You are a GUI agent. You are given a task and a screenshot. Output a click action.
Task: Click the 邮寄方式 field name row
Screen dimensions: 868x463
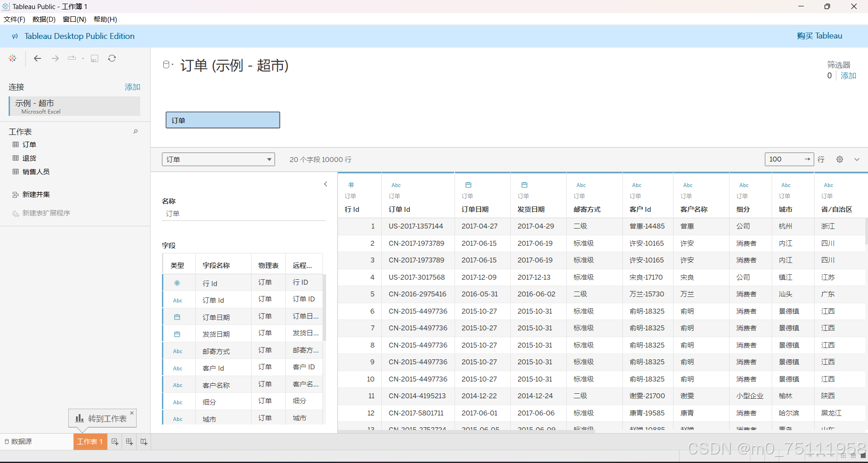coord(216,351)
